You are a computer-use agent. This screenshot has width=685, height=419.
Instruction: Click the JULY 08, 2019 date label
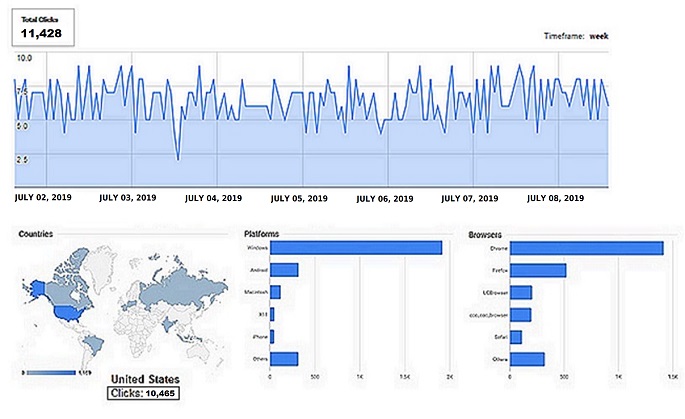coord(555,198)
